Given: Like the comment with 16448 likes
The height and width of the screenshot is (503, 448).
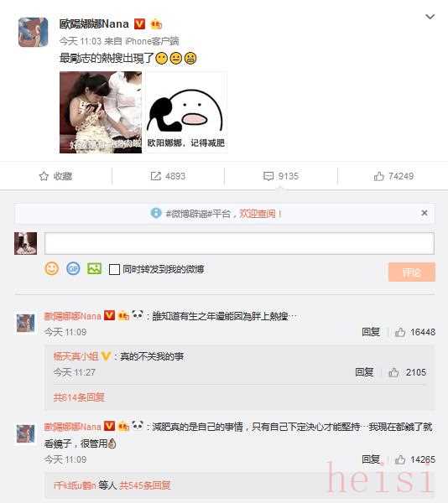Looking at the screenshot, I should 400,332.
